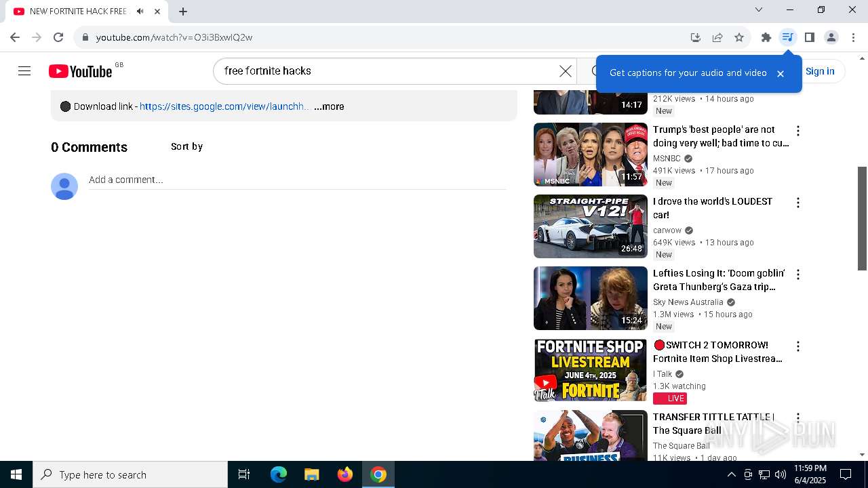
Task: Open the Extensions puzzle icon
Action: (766, 37)
